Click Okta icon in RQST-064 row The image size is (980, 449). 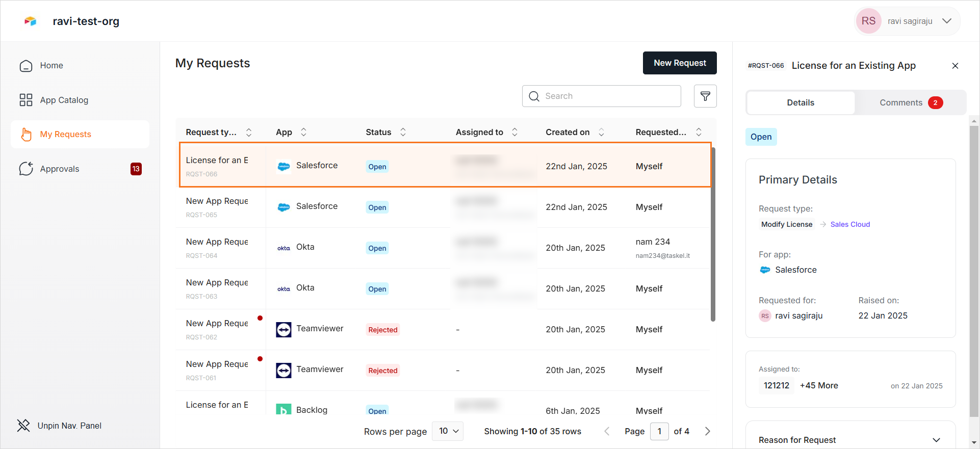tap(284, 248)
